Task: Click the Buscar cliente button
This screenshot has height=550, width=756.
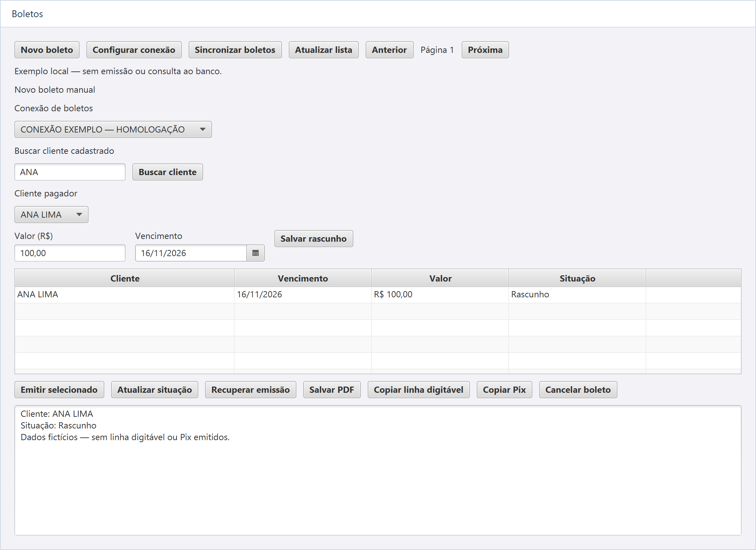Action: coord(167,172)
